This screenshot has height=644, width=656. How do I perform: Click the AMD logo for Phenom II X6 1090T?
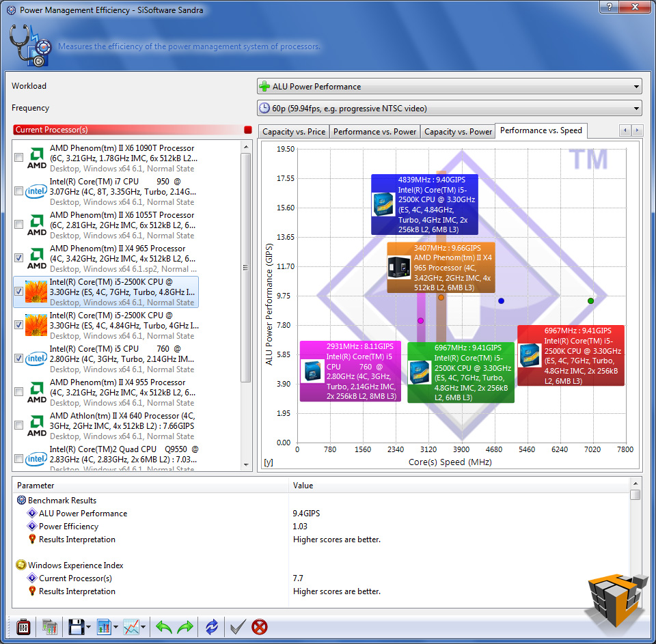(37, 158)
